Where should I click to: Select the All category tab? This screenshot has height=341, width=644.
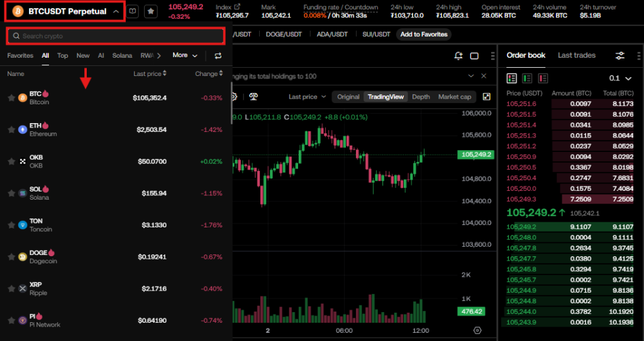pyautogui.click(x=45, y=55)
